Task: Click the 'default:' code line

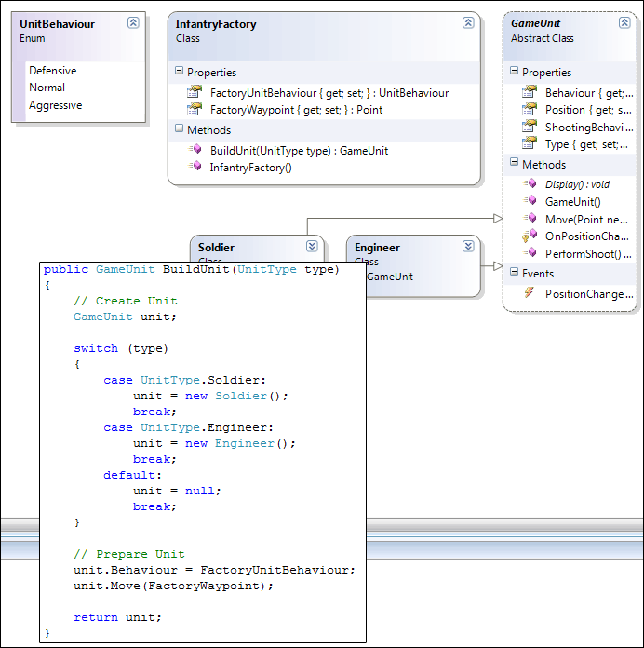Action: pyautogui.click(x=132, y=475)
